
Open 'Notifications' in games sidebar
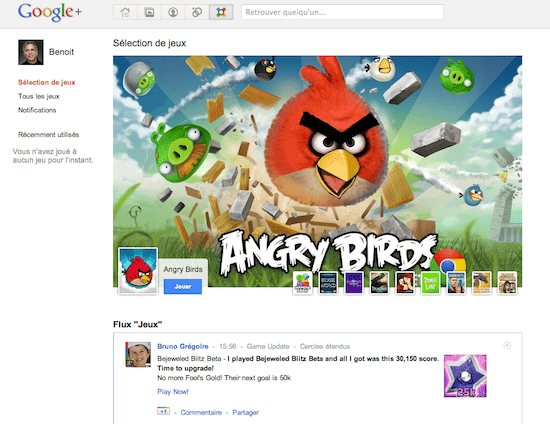[x=37, y=110]
